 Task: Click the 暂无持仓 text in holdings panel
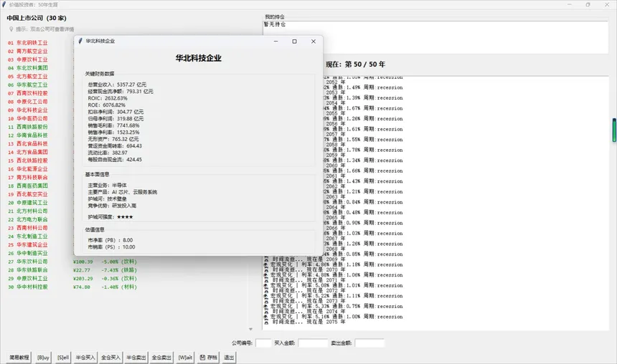click(x=275, y=24)
